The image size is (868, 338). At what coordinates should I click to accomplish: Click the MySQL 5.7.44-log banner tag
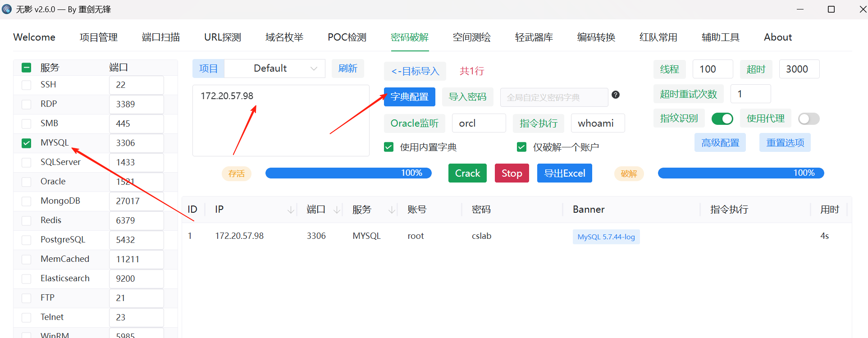coord(606,237)
